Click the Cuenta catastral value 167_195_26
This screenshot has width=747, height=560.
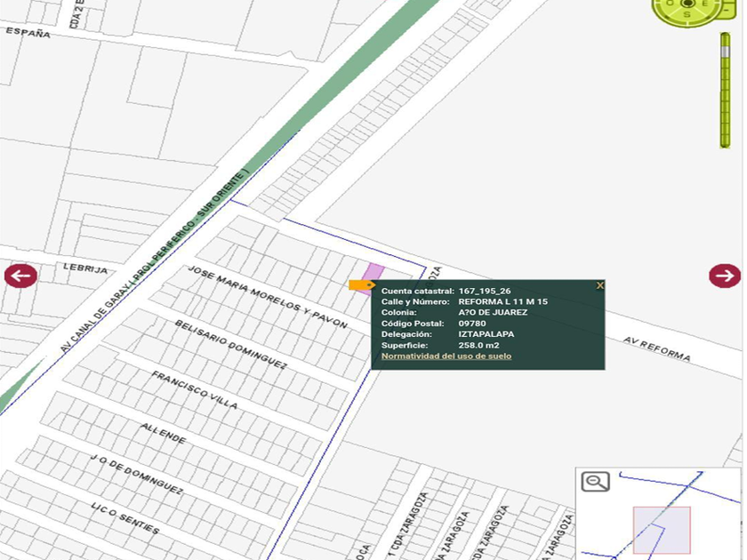(485, 291)
